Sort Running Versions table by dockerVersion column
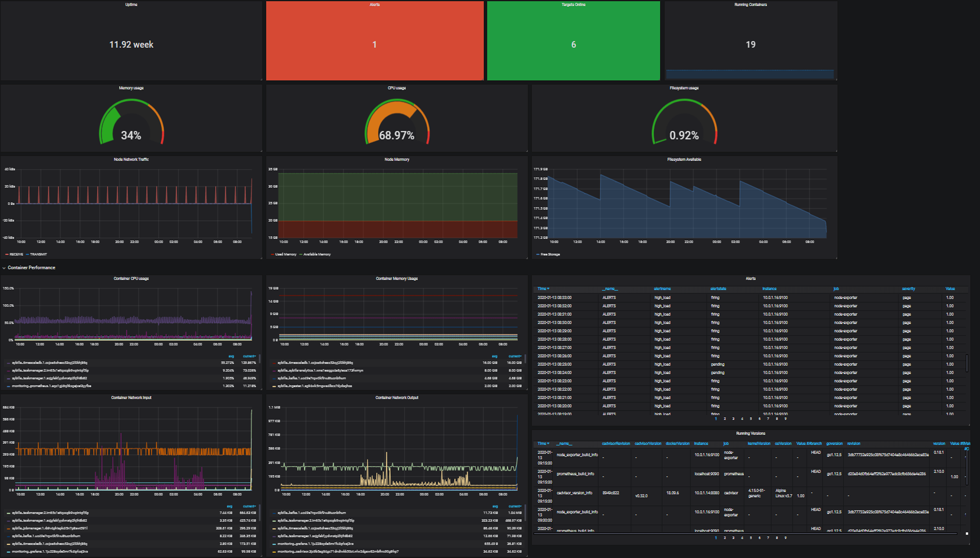Screen dimensions: 980x558 pos(677,444)
